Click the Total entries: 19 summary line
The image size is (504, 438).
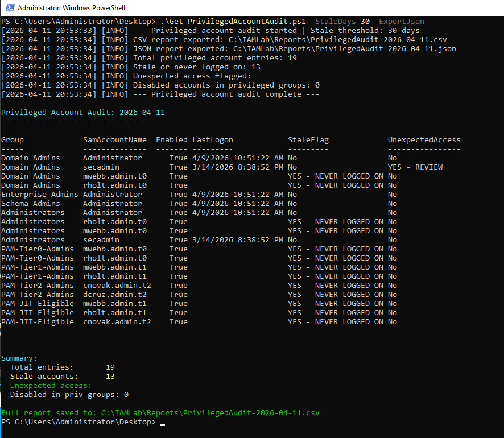coord(63,367)
